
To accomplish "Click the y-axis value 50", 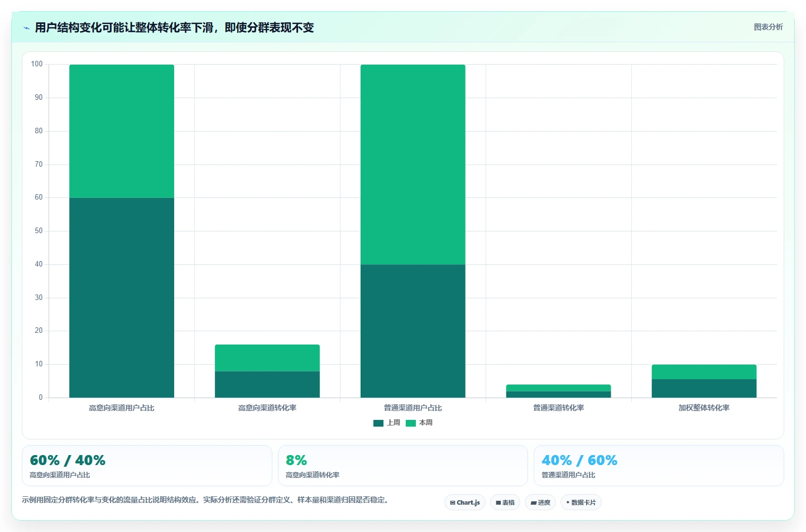I will (39, 231).
